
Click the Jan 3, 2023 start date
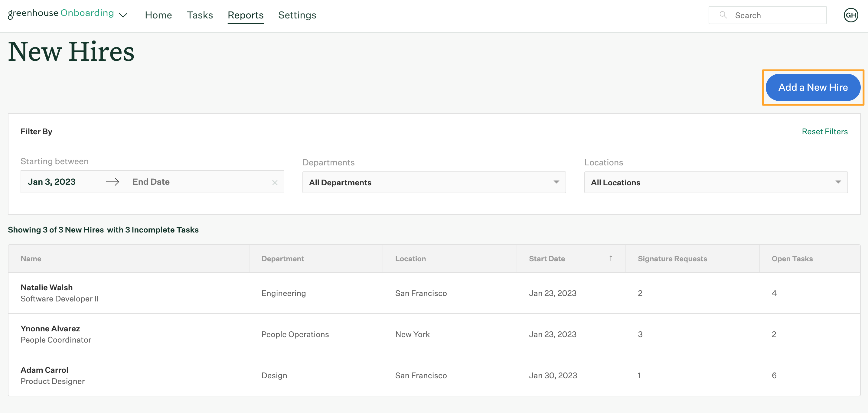(x=51, y=182)
